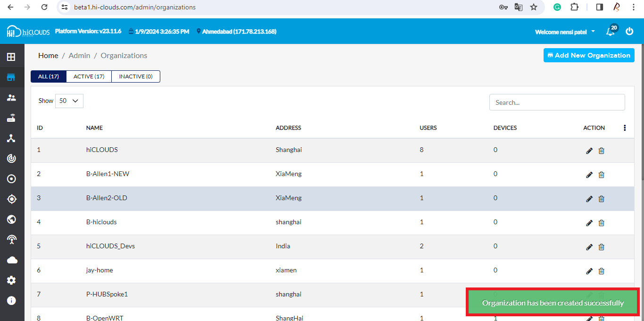This screenshot has height=321, width=644.
Task: Click the Add New Organization button
Action: [x=589, y=55]
